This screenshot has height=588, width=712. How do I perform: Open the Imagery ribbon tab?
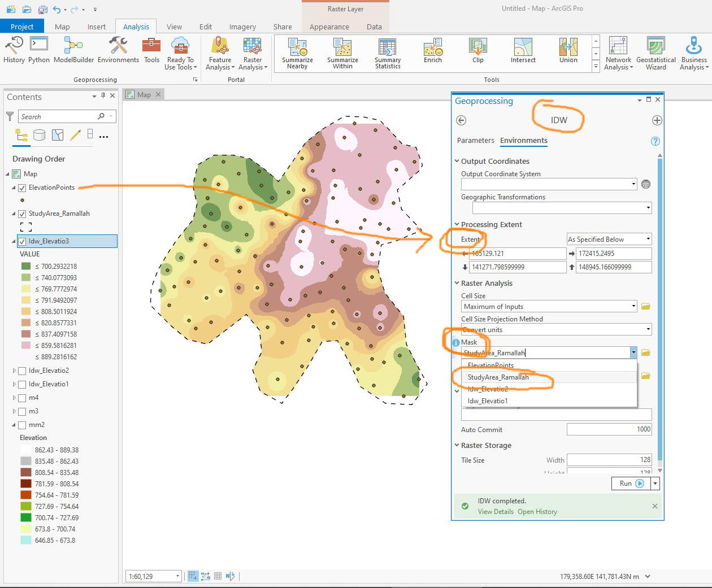pos(242,27)
